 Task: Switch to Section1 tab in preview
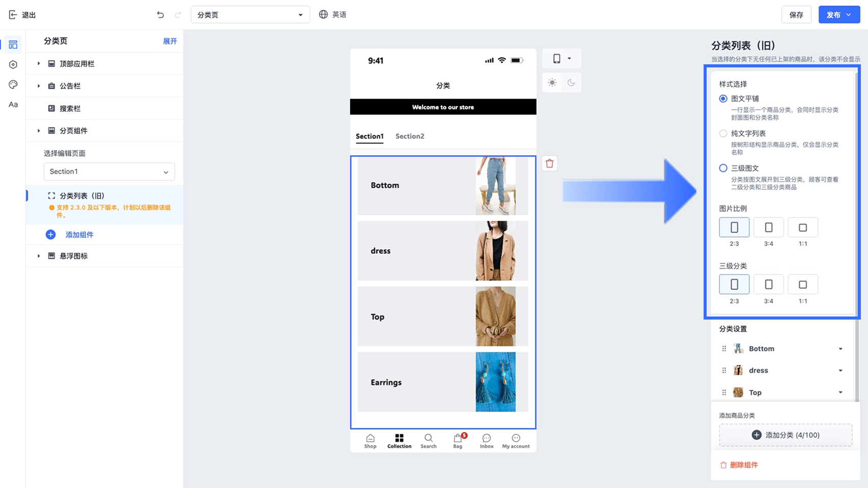pos(370,136)
